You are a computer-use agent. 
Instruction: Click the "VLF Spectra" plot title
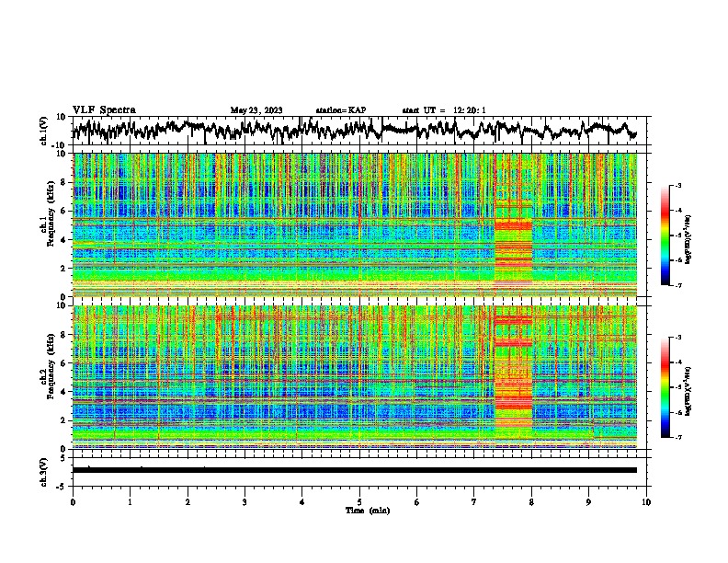tap(104, 110)
